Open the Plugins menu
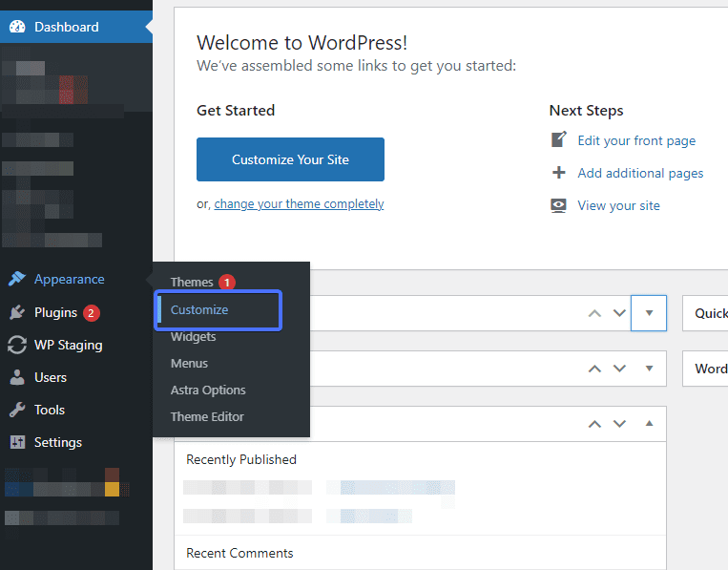This screenshot has width=728, height=570. click(76, 312)
